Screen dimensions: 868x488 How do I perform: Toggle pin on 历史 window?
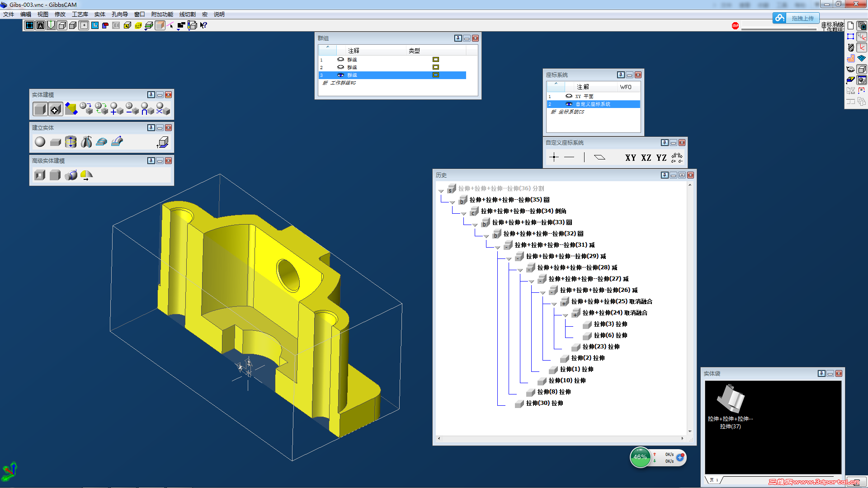(x=665, y=175)
